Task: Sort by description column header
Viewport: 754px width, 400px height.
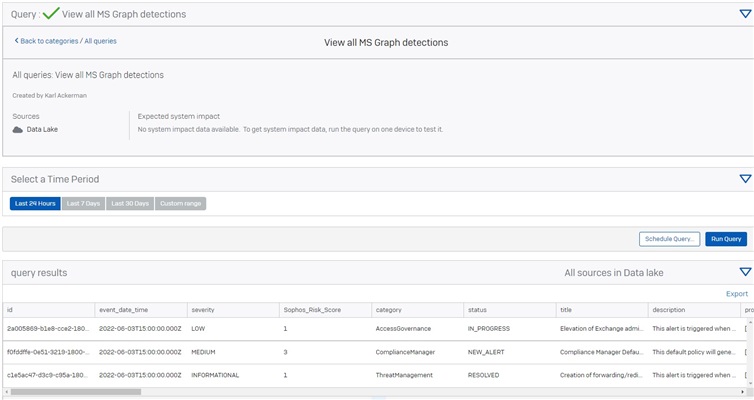Action: [x=694, y=310]
